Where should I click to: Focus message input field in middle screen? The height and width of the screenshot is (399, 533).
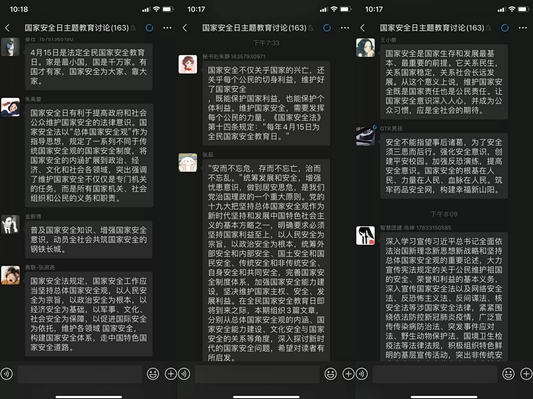(x=257, y=374)
